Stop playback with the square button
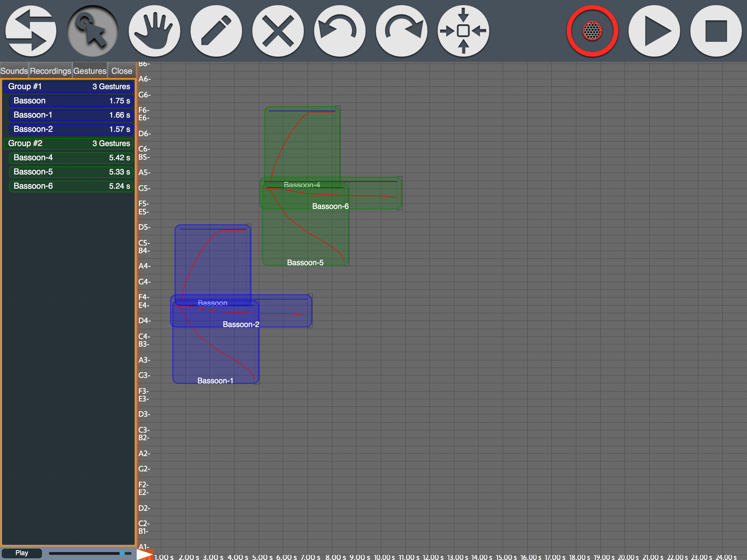The image size is (747, 560). pyautogui.click(x=716, y=31)
